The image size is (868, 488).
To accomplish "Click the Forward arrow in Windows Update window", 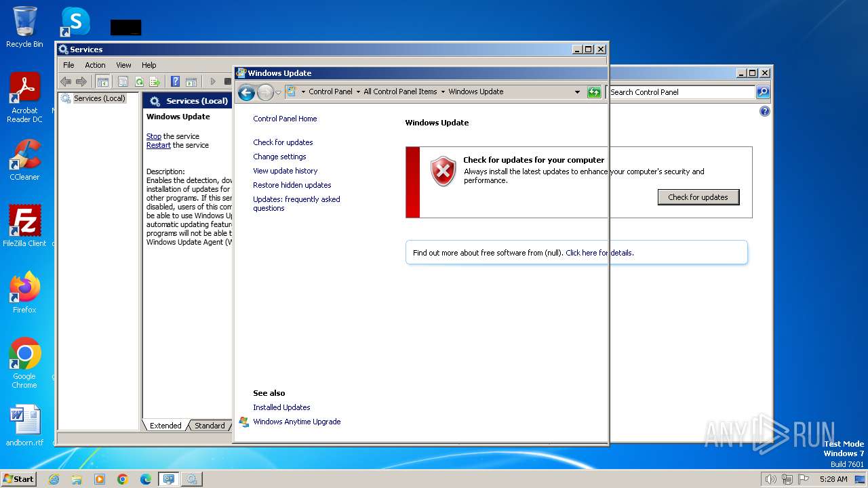I will point(265,92).
